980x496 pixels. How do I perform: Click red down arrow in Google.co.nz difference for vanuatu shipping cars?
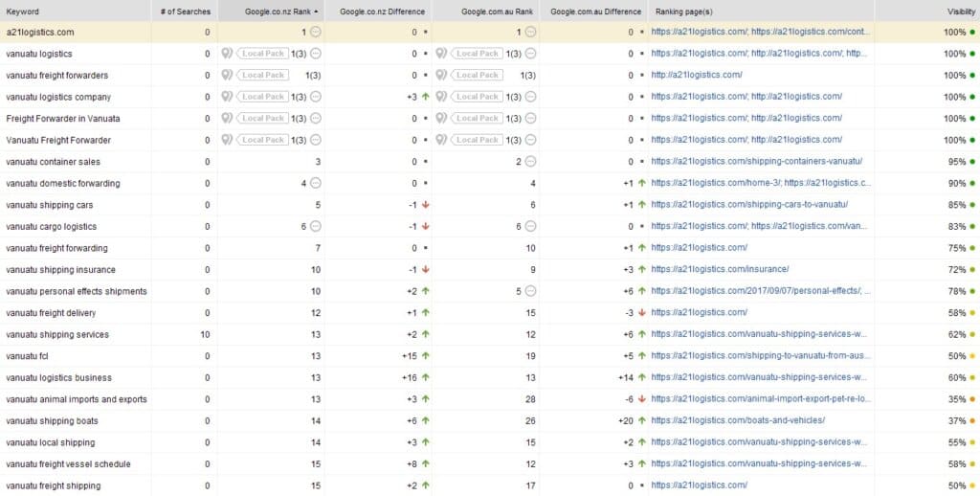pos(426,205)
